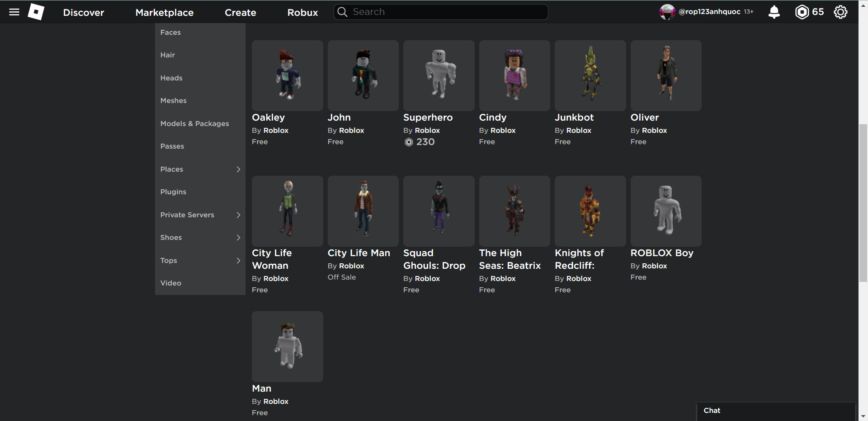Open the Robux balance icon showing 65
This screenshot has width=868, height=421.
pos(802,12)
